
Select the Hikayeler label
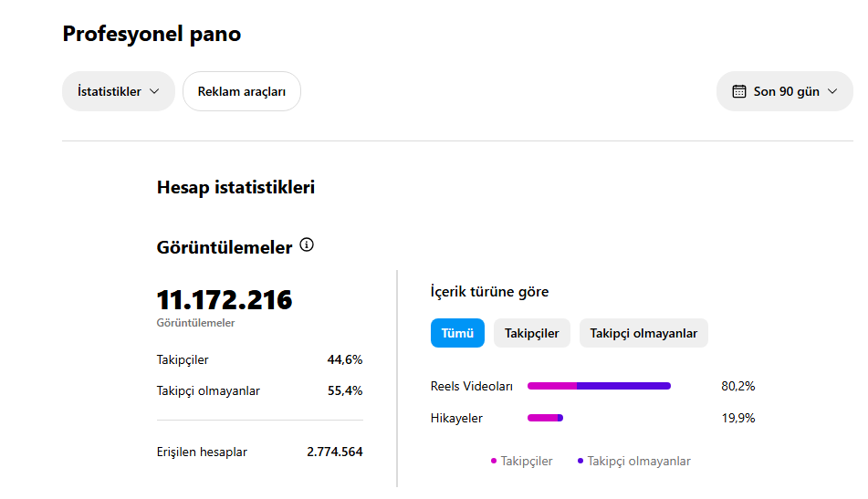point(456,418)
